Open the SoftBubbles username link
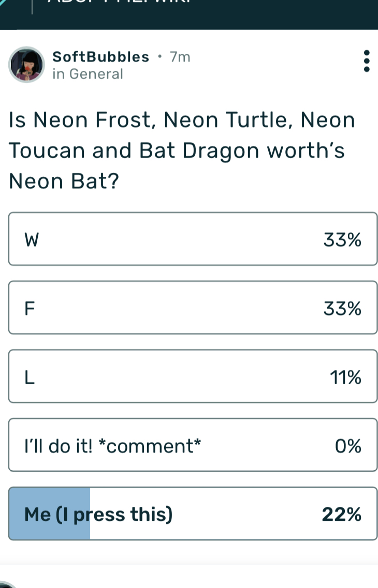Screen dimensions: 378x588 [x=101, y=57]
